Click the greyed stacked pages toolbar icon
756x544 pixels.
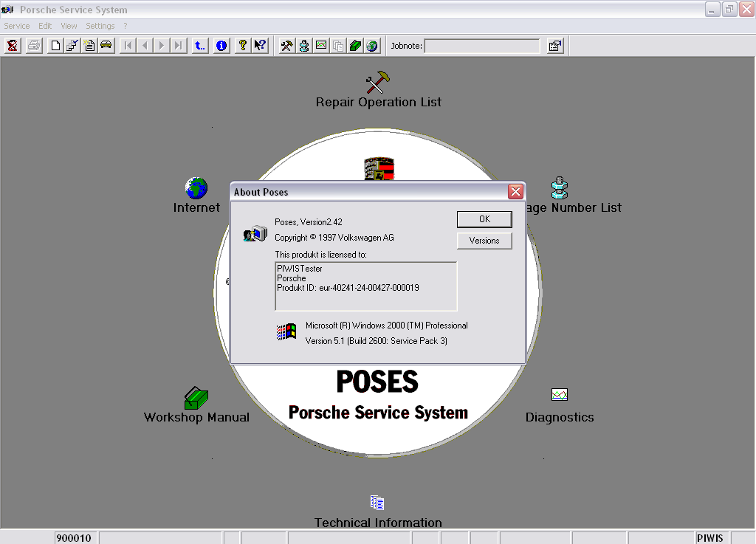tap(338, 46)
